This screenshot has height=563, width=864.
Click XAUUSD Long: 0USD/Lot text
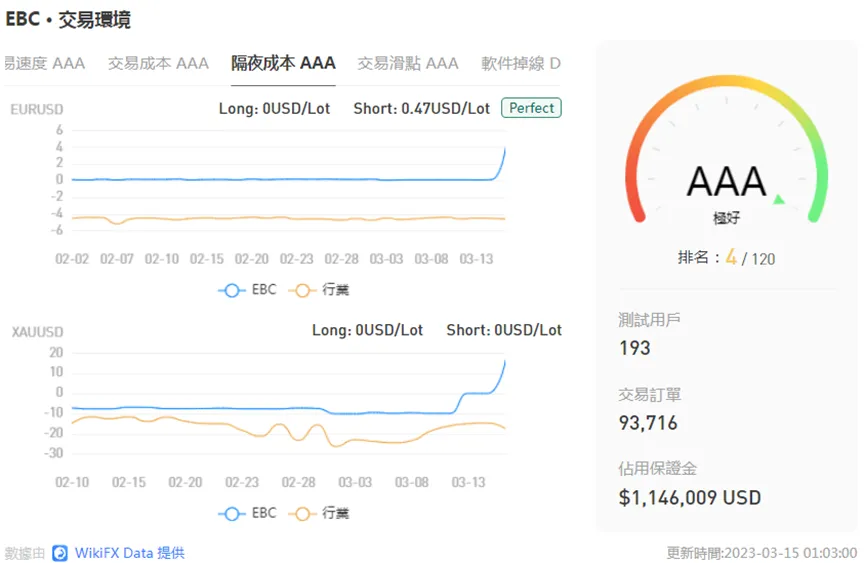[368, 330]
